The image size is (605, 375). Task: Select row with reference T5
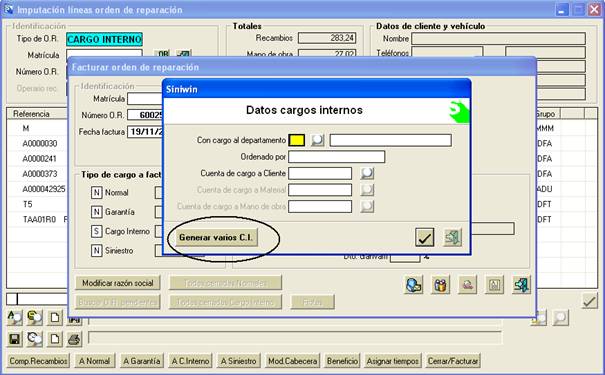click(27, 204)
